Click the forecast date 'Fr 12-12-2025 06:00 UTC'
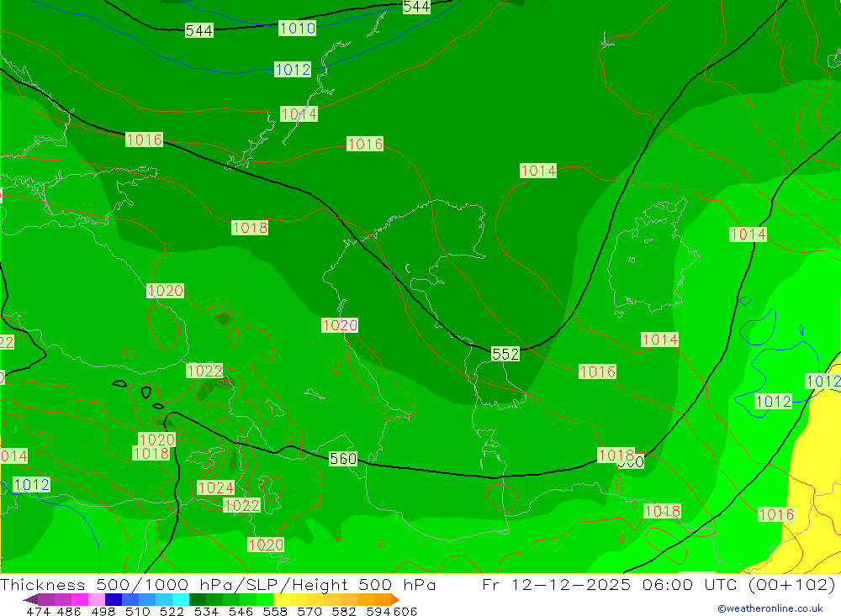 coord(611,584)
